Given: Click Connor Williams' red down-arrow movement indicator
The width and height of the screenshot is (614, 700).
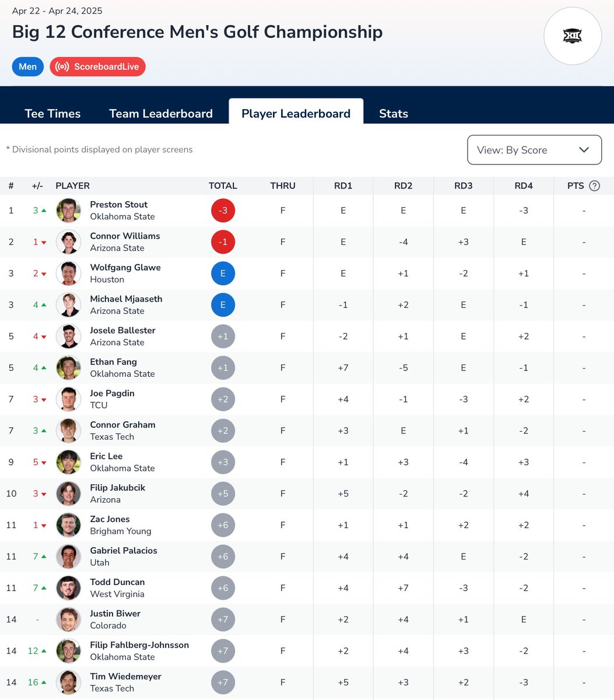Looking at the screenshot, I should (40, 242).
